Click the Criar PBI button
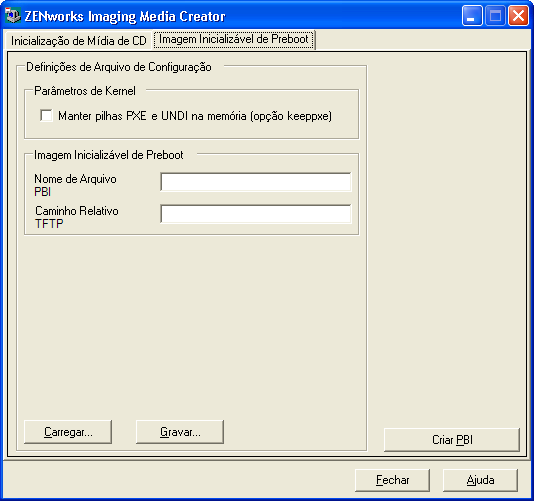Viewport: 534px width, 501px height. click(x=452, y=440)
